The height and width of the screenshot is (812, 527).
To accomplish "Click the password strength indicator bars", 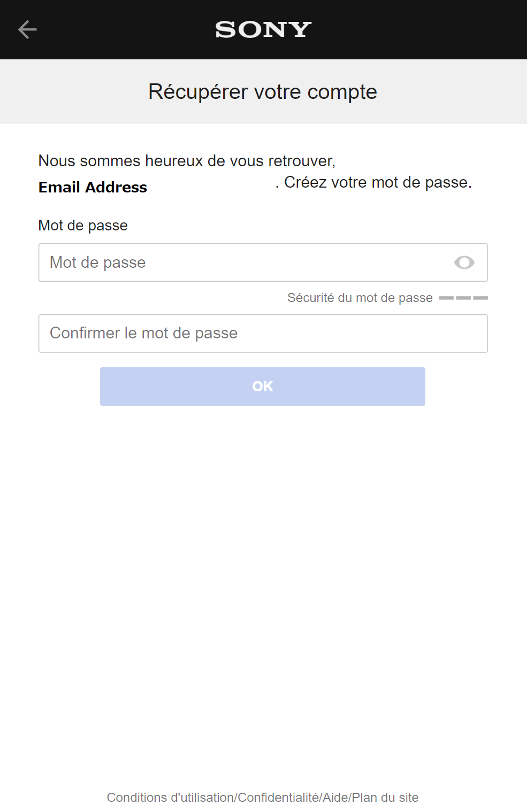I will click(x=464, y=297).
